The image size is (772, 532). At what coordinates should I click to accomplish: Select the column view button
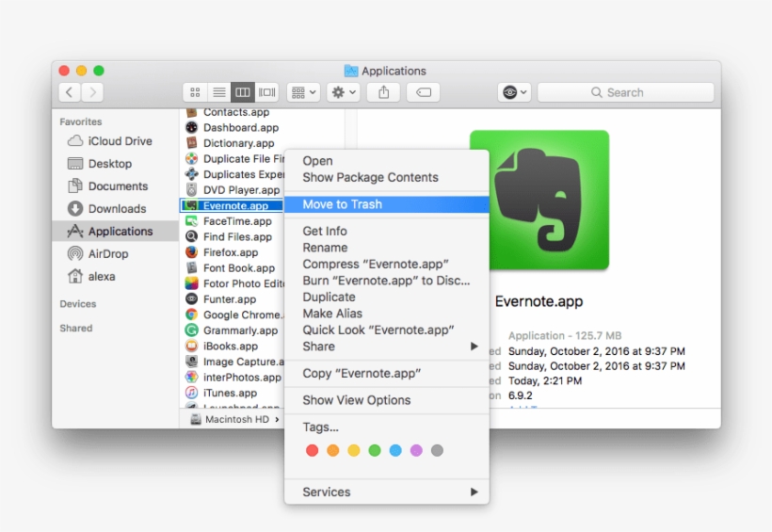pos(243,92)
